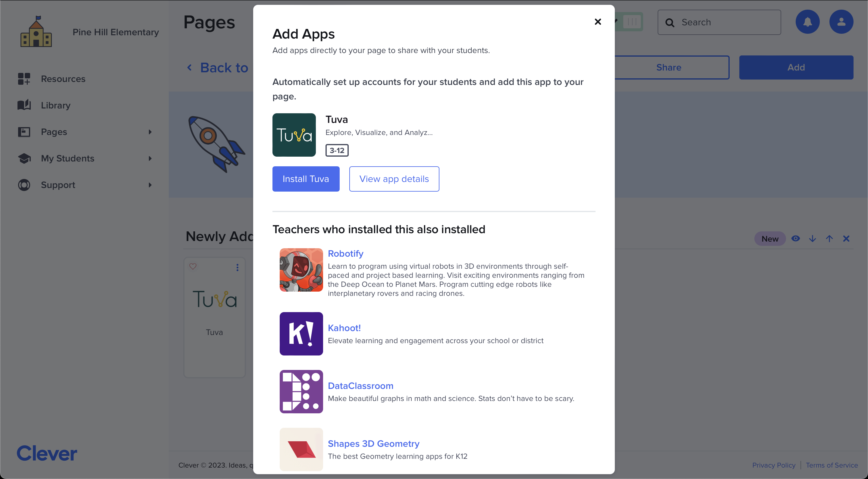Click the Shapes 3D Geometry red icon

click(x=301, y=449)
